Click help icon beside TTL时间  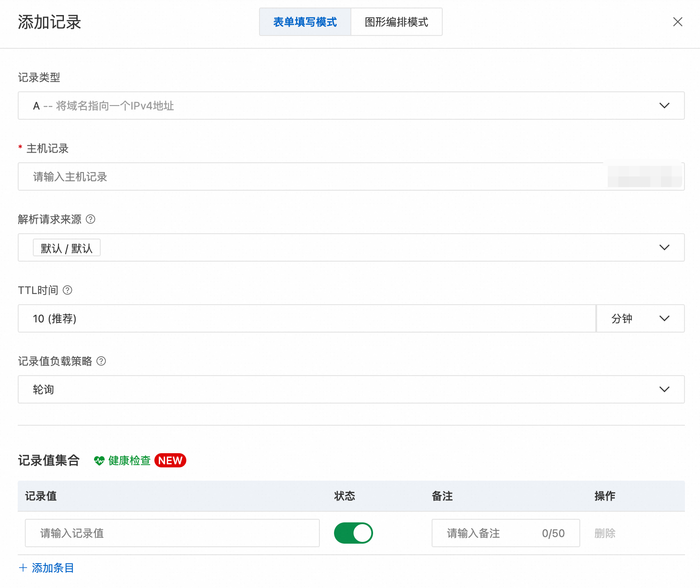(x=67, y=290)
